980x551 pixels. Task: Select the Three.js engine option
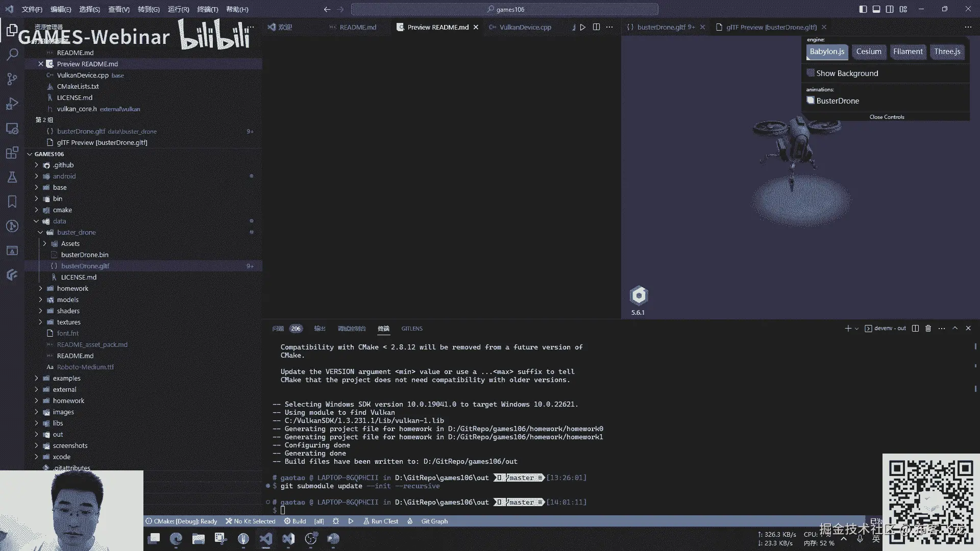coord(947,52)
